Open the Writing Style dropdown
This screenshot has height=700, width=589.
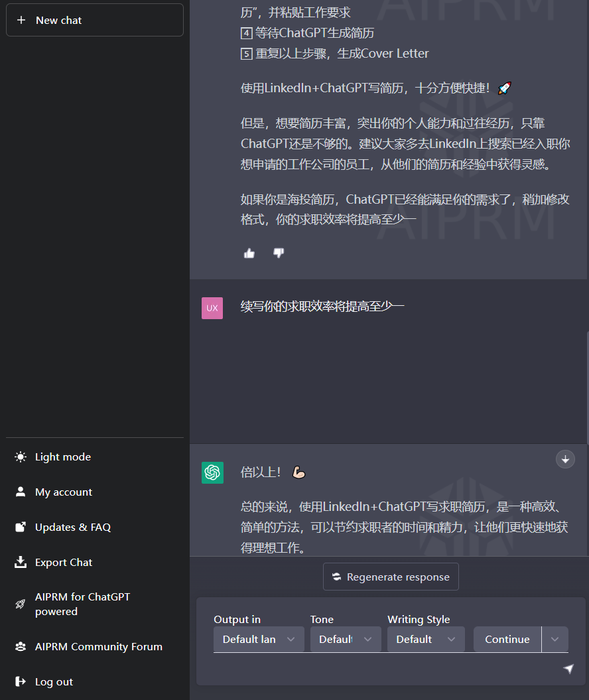426,639
